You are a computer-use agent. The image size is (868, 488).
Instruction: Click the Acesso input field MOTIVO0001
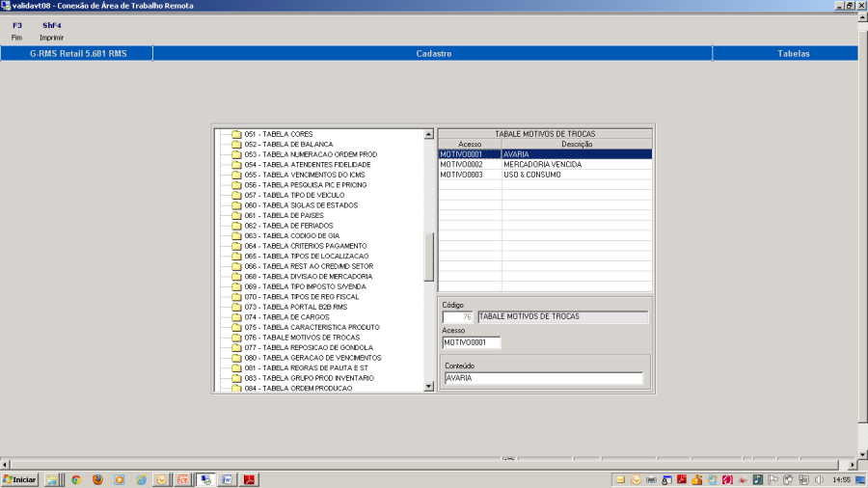click(x=471, y=342)
